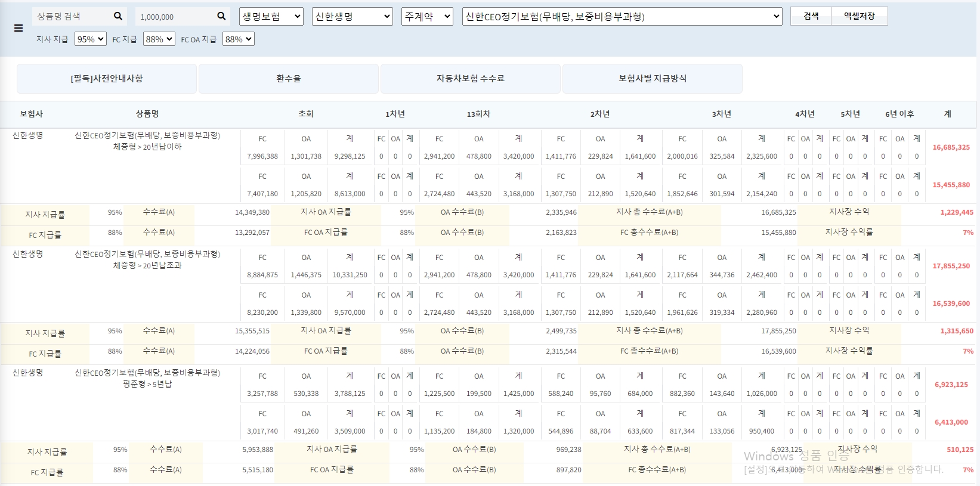Open the hamburger menu

[x=18, y=28]
